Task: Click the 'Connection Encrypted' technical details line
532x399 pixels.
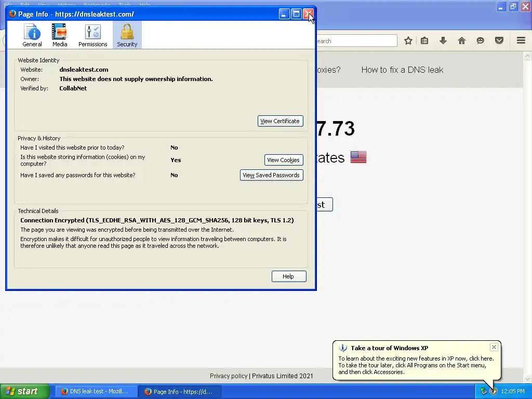Action: [x=157, y=220]
